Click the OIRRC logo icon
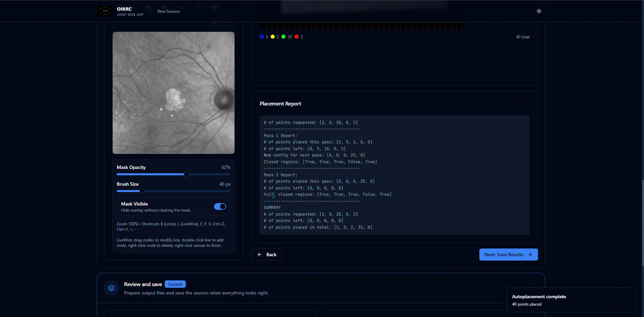This screenshot has height=317, width=644. tap(105, 11)
